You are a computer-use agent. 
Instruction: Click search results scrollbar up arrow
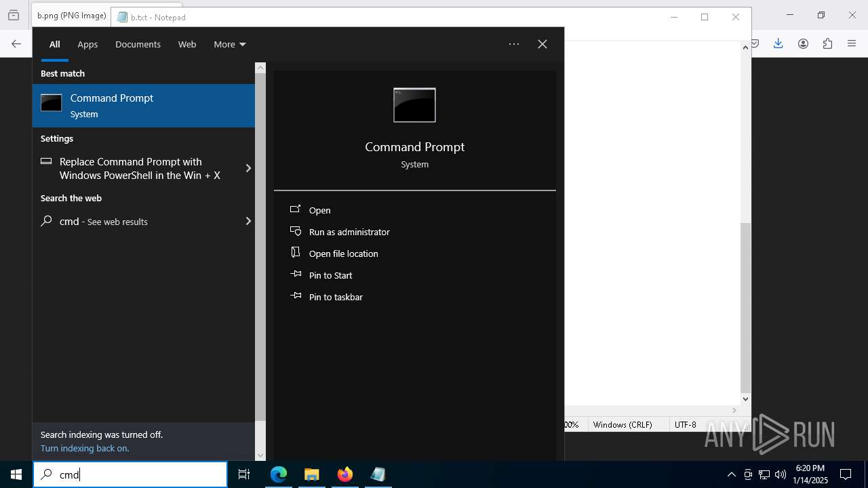[260, 68]
